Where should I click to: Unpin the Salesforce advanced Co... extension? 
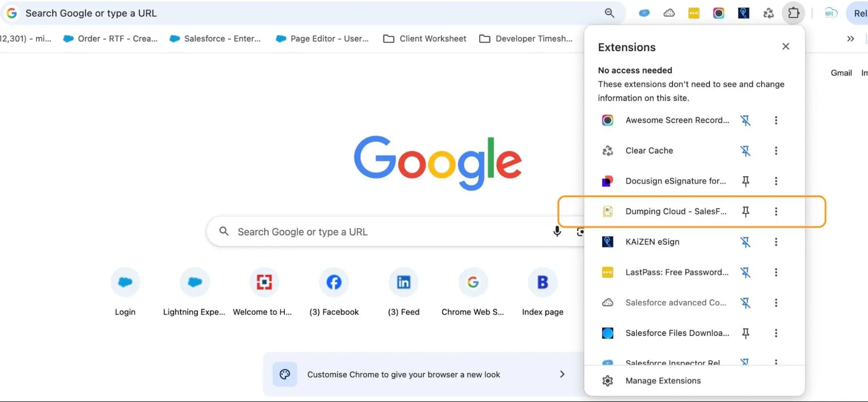(745, 303)
